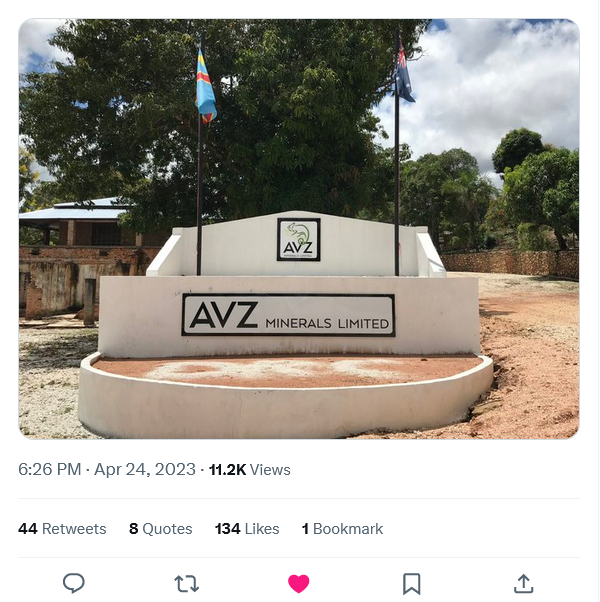The width and height of the screenshot is (600, 602).
Task: Enlarge the AVZ Minerals photo
Action: click(299, 229)
